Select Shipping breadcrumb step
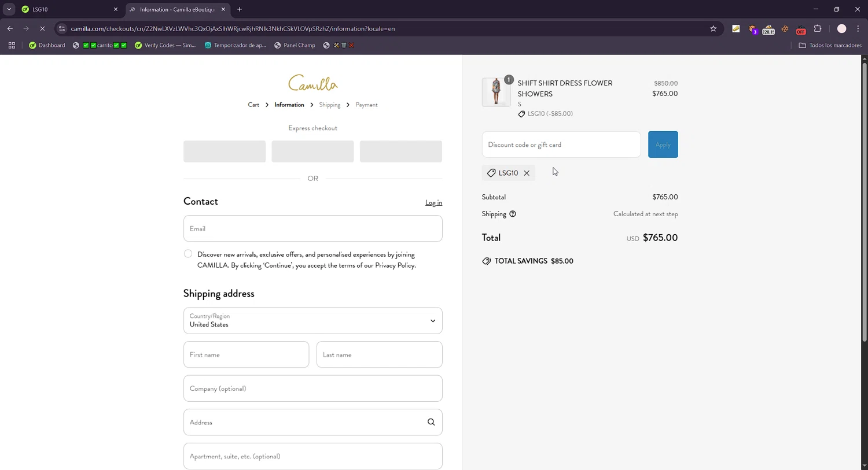Viewport: 868px width, 470px height. [330, 105]
